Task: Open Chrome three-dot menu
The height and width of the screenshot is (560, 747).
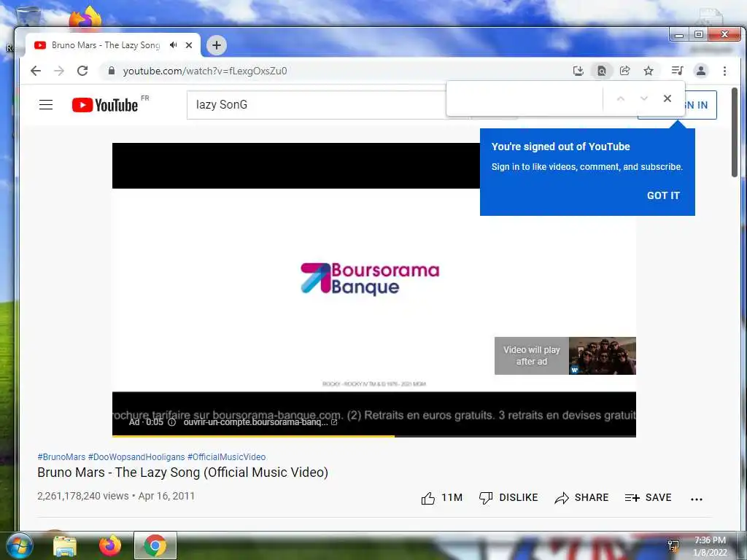Action: point(724,71)
